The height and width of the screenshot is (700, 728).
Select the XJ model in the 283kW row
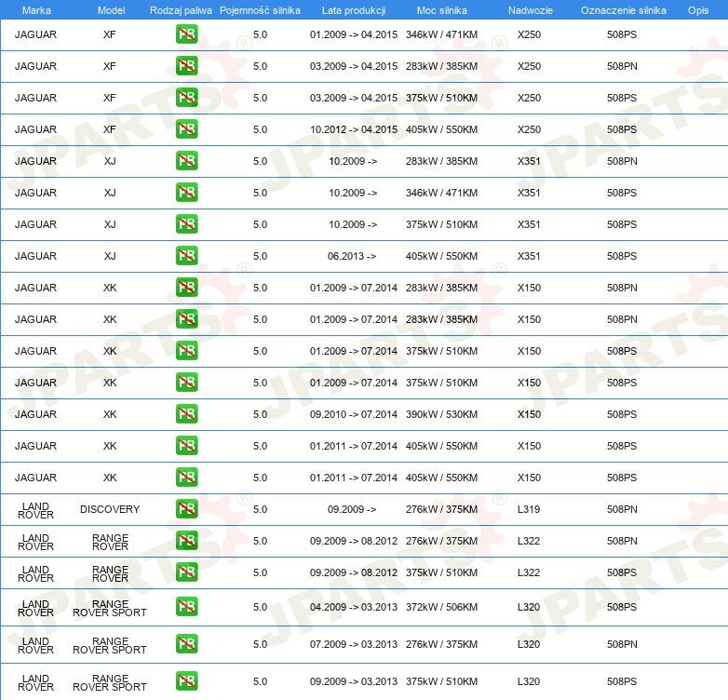(x=110, y=161)
